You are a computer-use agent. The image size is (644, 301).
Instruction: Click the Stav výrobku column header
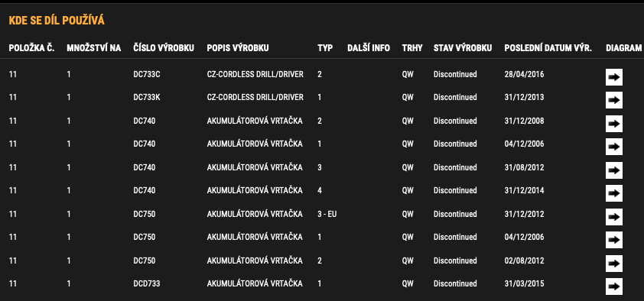[x=463, y=48]
